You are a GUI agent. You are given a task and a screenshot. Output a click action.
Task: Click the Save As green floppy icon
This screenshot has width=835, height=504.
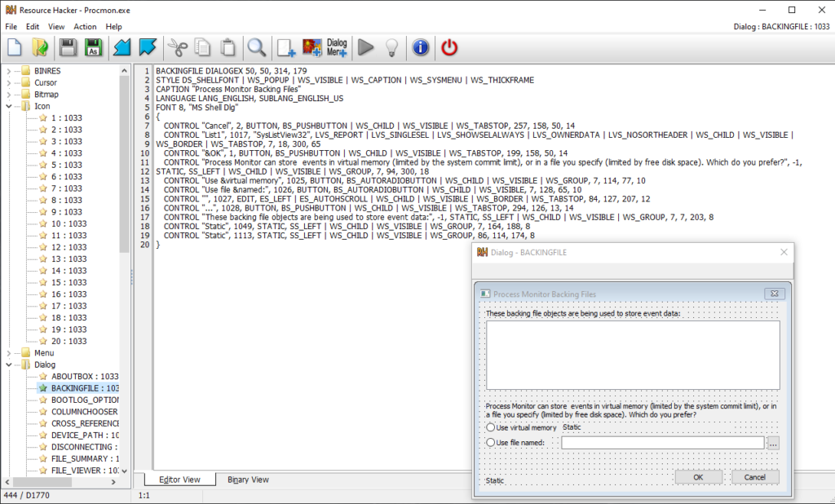pos(94,47)
